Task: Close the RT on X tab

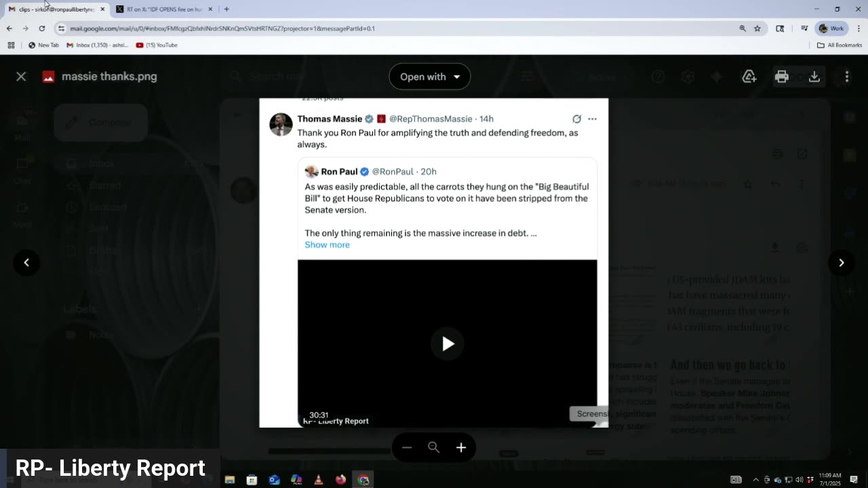Action: [210, 9]
